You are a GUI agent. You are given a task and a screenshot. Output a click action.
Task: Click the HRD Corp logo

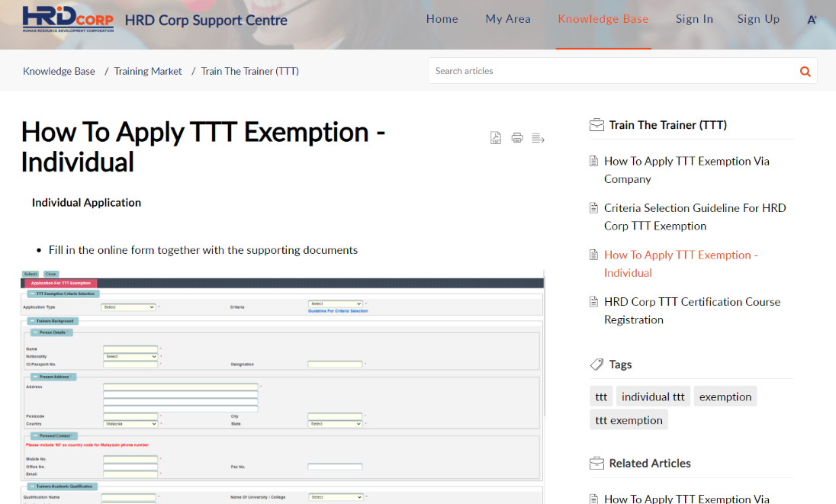tap(68, 19)
